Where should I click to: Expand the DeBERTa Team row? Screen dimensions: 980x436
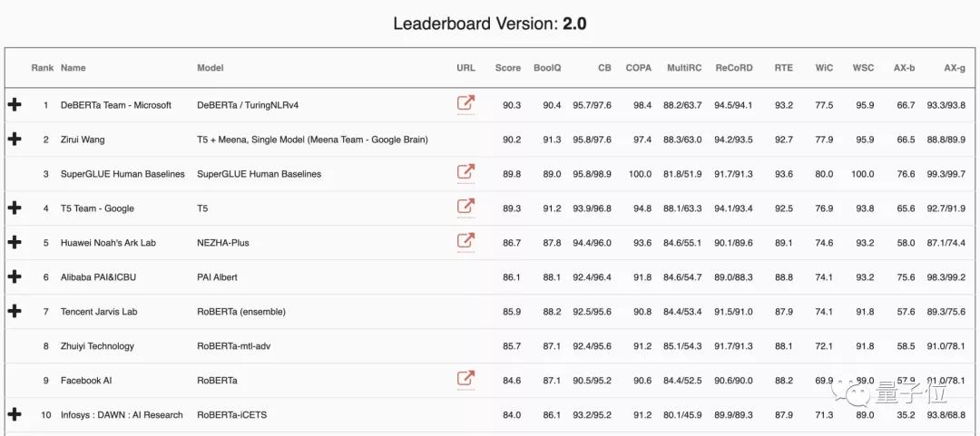(15, 105)
